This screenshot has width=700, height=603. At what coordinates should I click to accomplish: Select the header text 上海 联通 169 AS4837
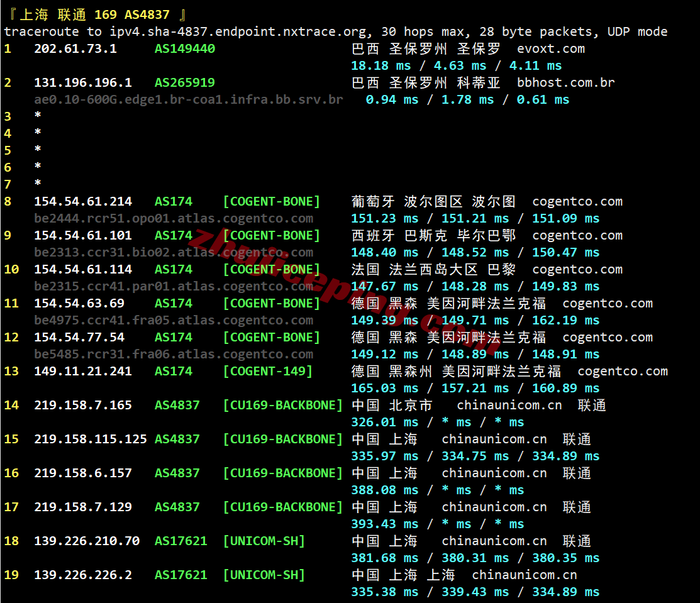pyautogui.click(x=94, y=14)
